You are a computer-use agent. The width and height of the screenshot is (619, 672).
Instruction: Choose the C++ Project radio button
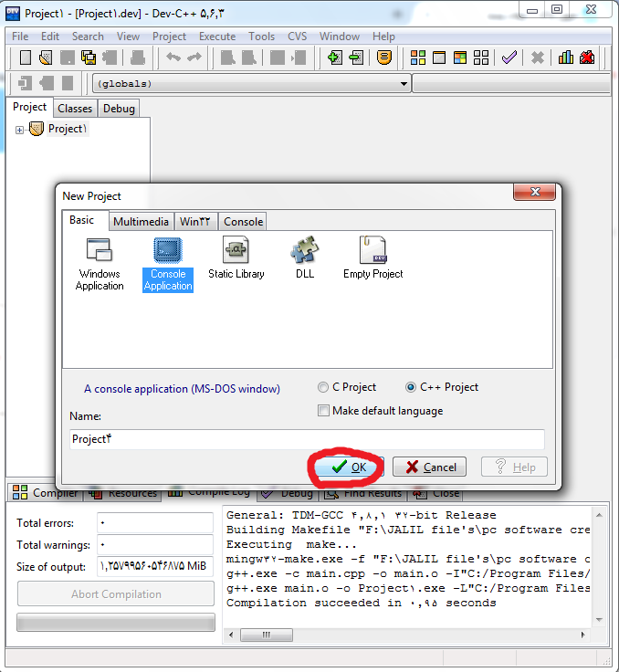point(411,387)
